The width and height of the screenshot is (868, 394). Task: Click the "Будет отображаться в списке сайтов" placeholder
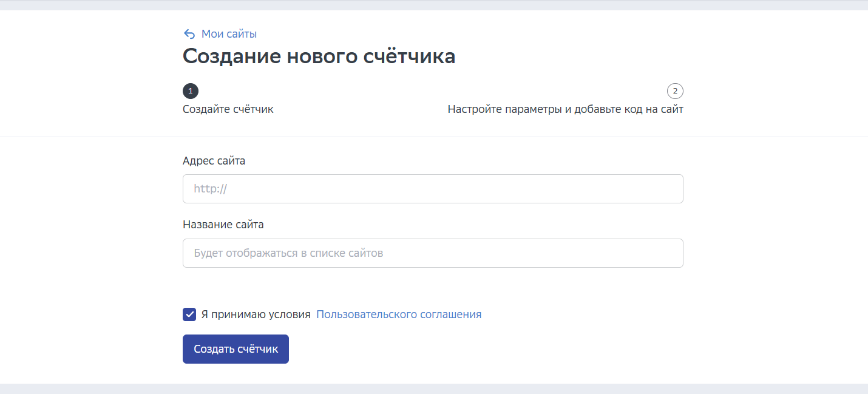[x=432, y=253]
